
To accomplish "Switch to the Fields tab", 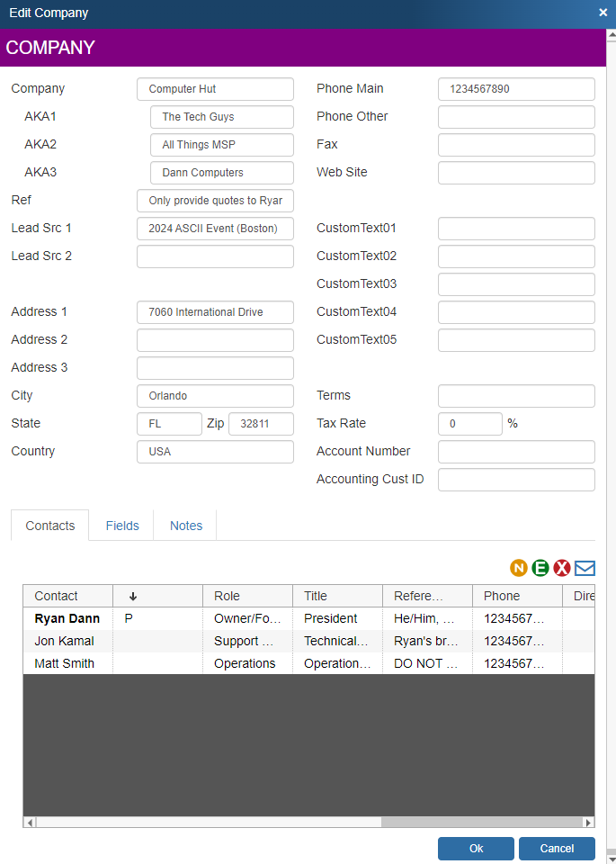I will click(x=121, y=526).
